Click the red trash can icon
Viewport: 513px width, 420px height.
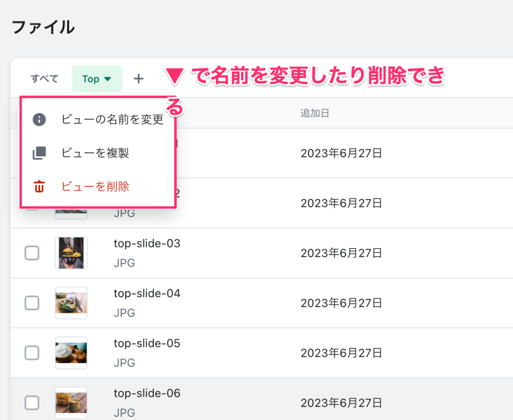pos(39,187)
